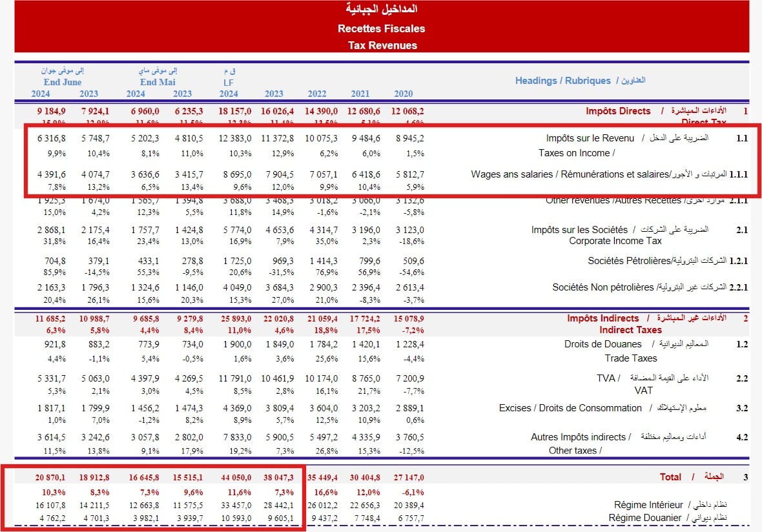
Task: Click the 'LF' column header
Action: [228, 82]
